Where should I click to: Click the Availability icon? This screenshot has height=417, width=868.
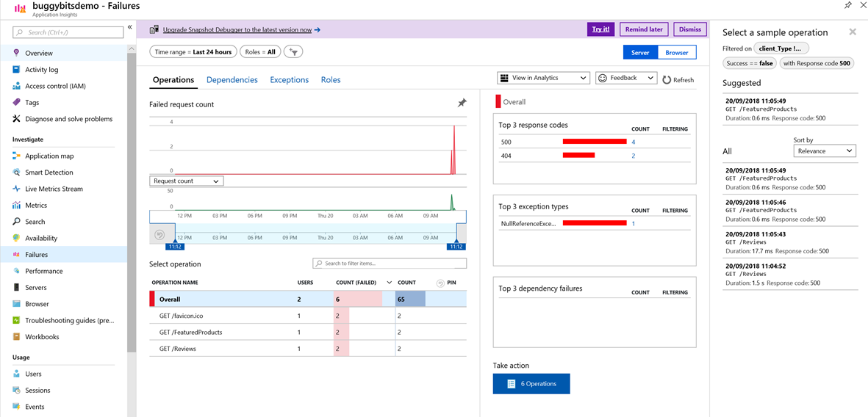(16, 238)
